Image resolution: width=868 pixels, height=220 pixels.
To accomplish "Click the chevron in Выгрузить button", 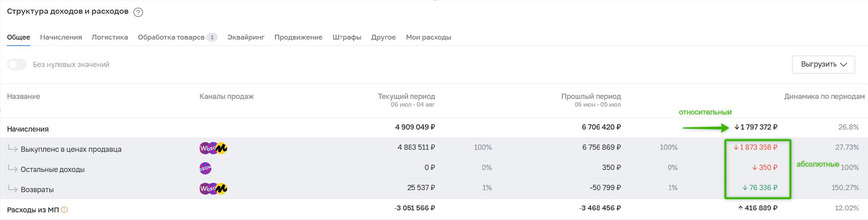I will point(843,65).
